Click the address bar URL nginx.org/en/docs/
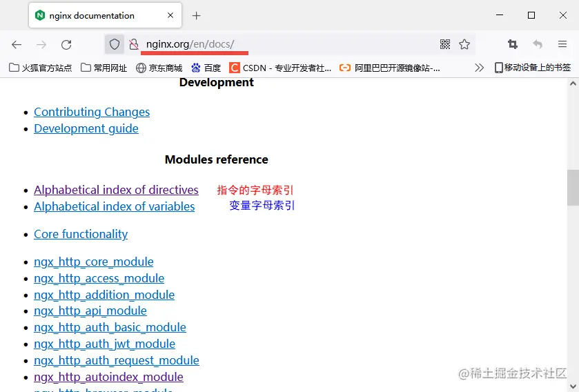The image size is (579, 392). 190,44
